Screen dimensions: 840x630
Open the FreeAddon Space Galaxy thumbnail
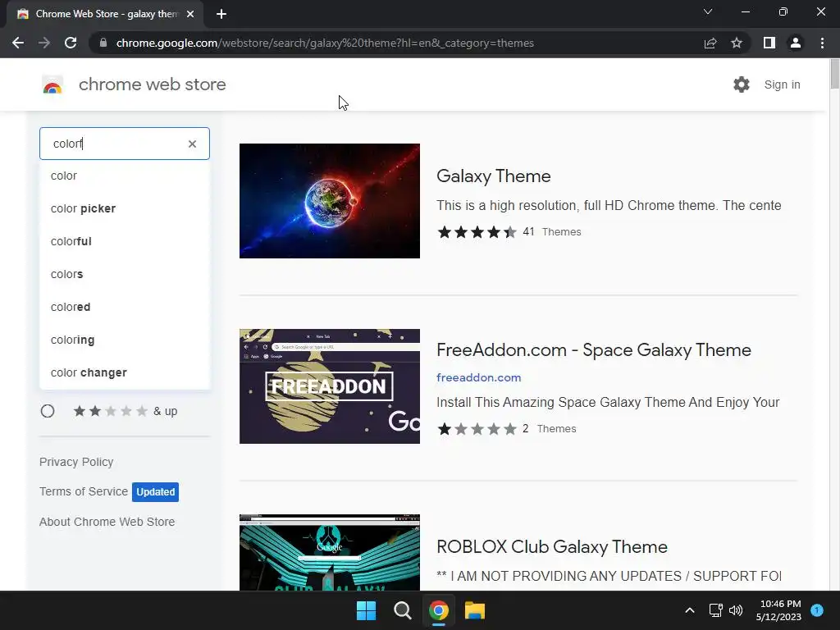(330, 386)
